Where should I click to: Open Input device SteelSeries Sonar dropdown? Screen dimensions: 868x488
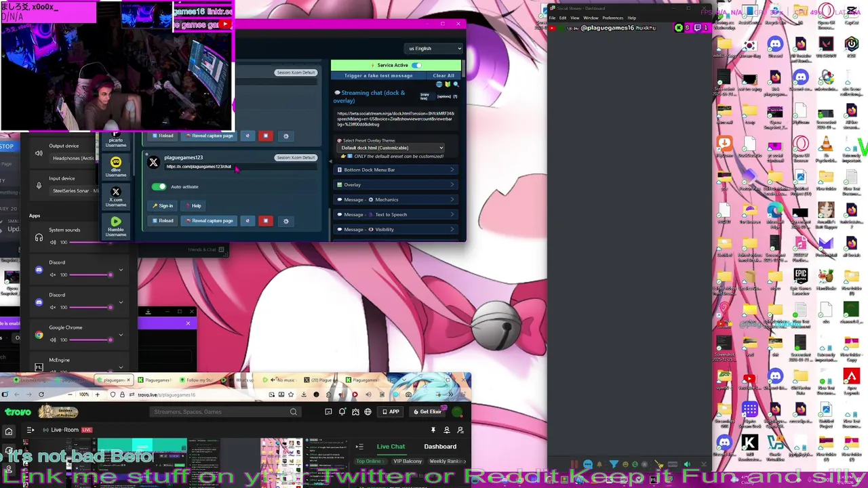(75, 190)
